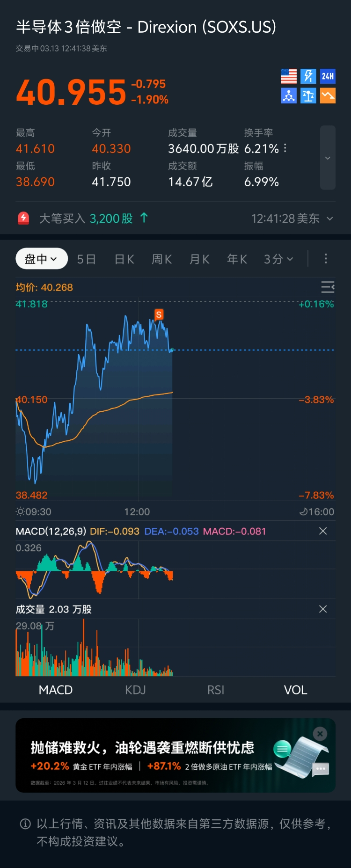Open the 盘中 session dropdown
The image size is (351, 868).
coord(42,259)
